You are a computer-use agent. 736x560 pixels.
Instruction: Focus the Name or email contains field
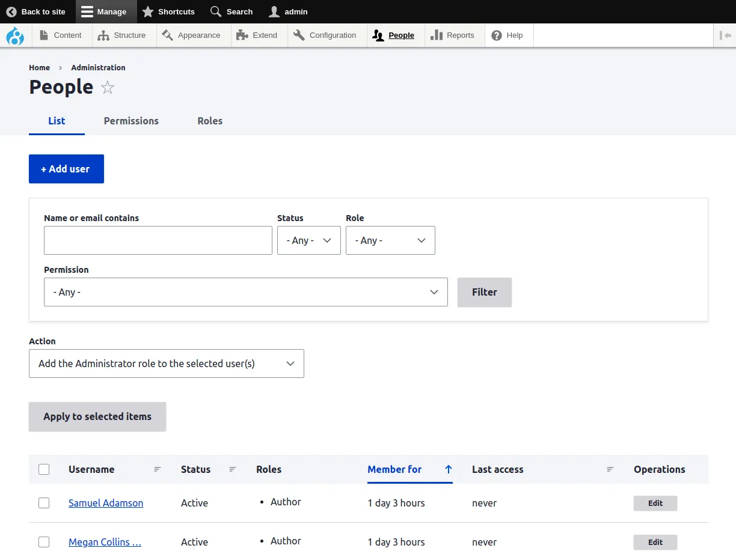(158, 240)
